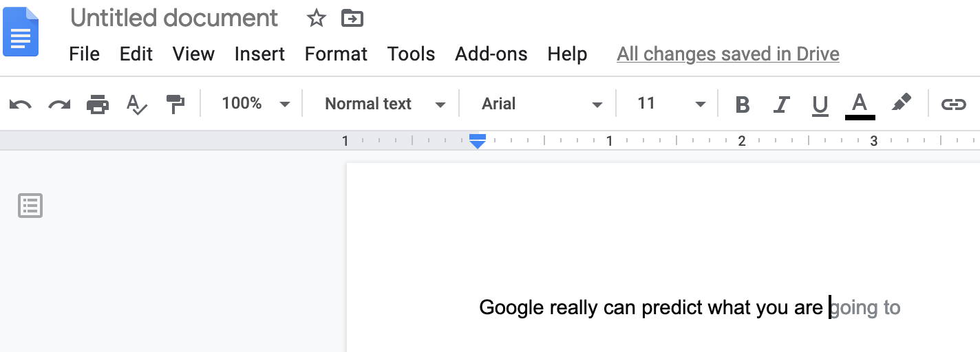Click the Untitled document title field
This screenshot has width=980, height=352.
[x=174, y=19]
